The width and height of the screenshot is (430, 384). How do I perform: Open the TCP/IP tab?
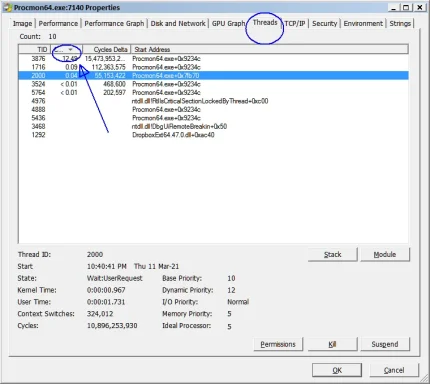click(x=295, y=24)
